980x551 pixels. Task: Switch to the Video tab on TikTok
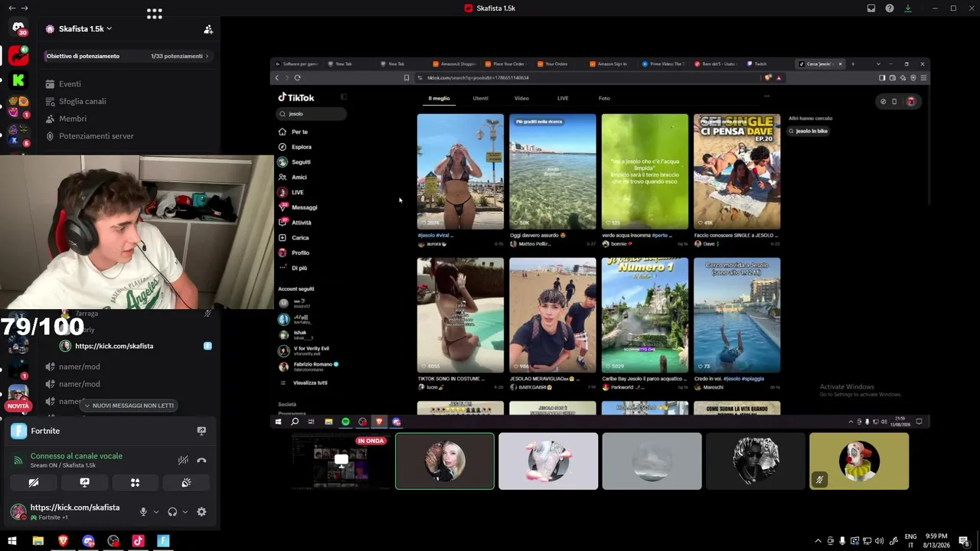(x=521, y=99)
